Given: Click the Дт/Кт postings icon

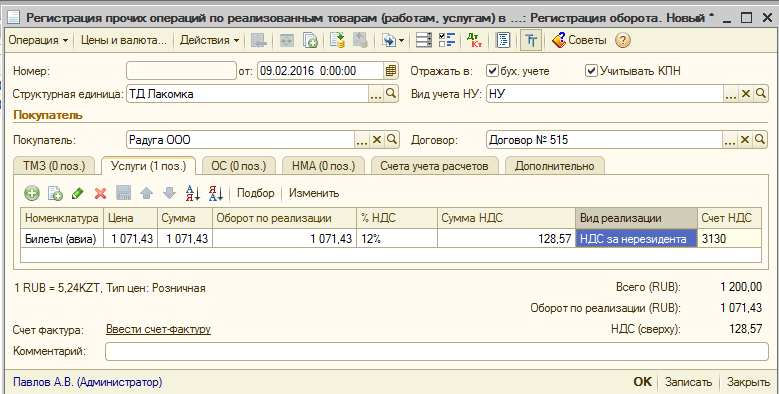Looking at the screenshot, I should tap(475, 40).
